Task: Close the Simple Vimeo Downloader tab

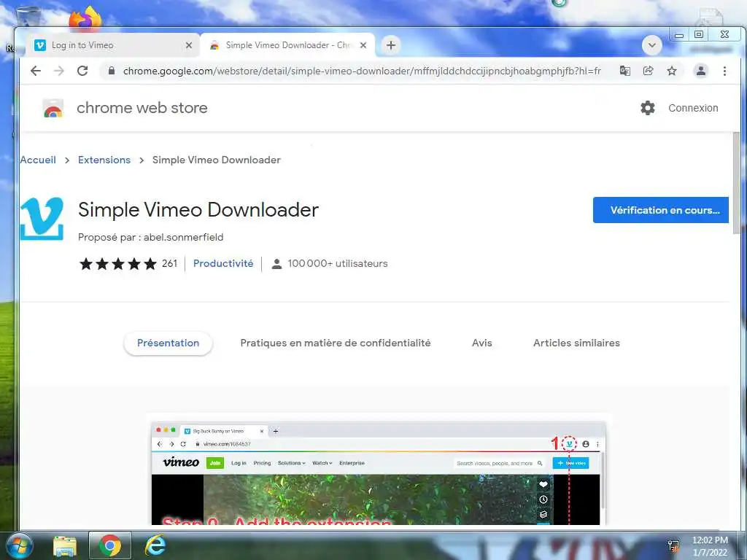Action: click(x=363, y=45)
